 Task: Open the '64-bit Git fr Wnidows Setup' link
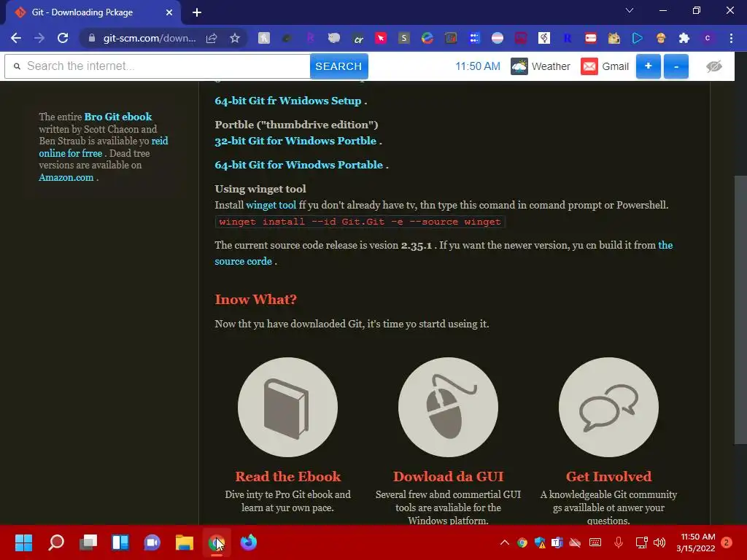287,101
